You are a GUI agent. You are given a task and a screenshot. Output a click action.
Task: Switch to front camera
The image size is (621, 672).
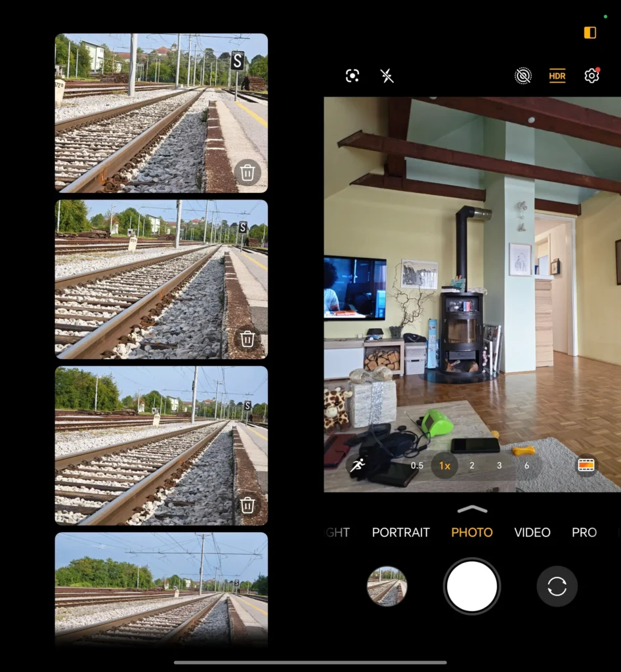[557, 586]
